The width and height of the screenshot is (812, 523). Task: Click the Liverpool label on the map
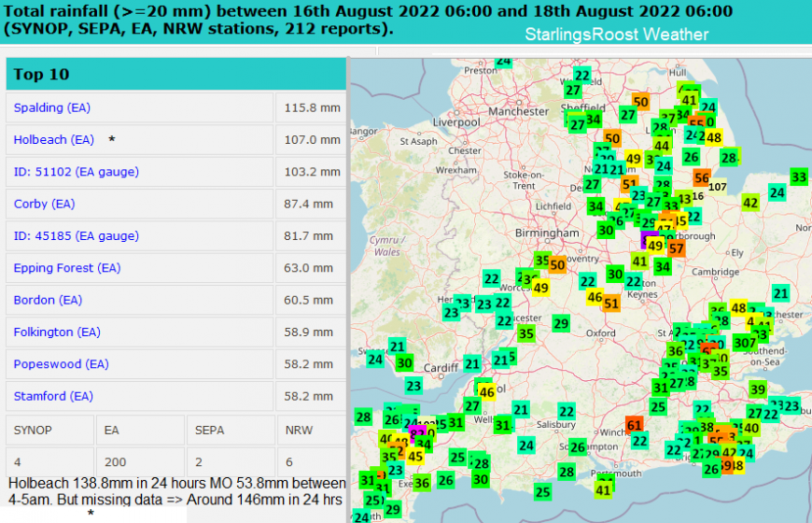point(456,122)
